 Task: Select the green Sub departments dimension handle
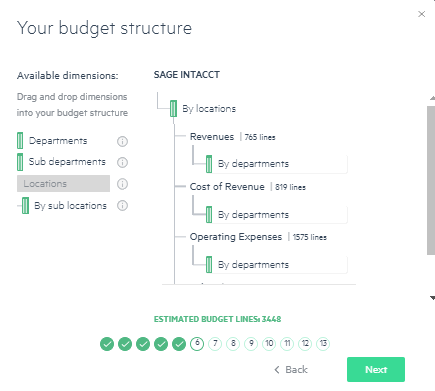(x=20, y=162)
